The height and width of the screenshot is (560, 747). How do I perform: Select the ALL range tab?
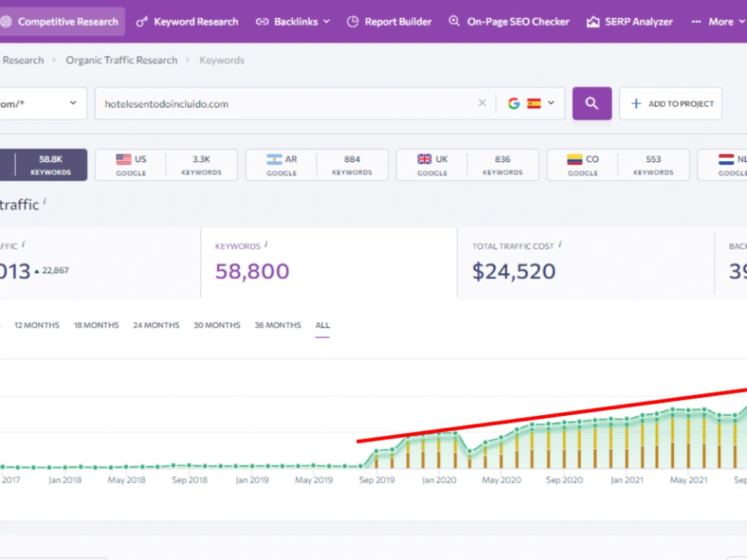(323, 326)
